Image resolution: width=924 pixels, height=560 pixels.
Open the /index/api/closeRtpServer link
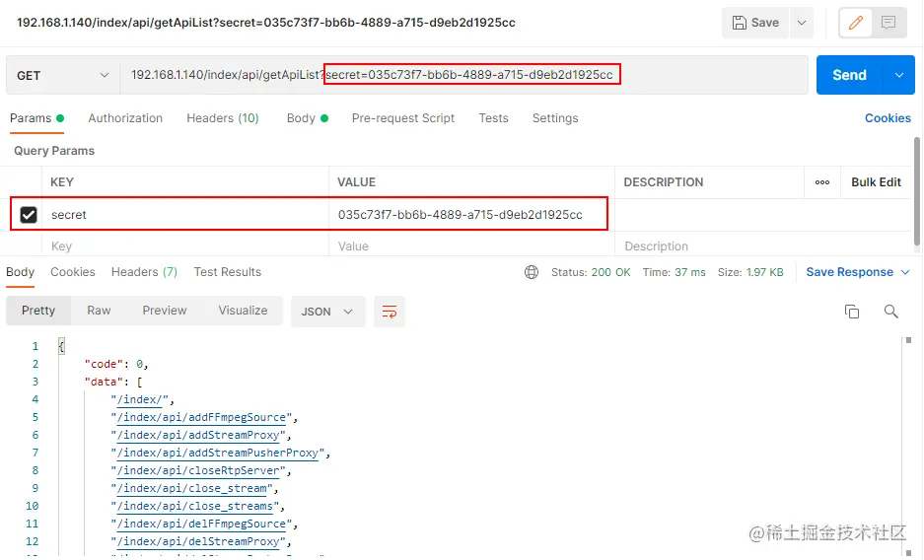pyautogui.click(x=198, y=470)
